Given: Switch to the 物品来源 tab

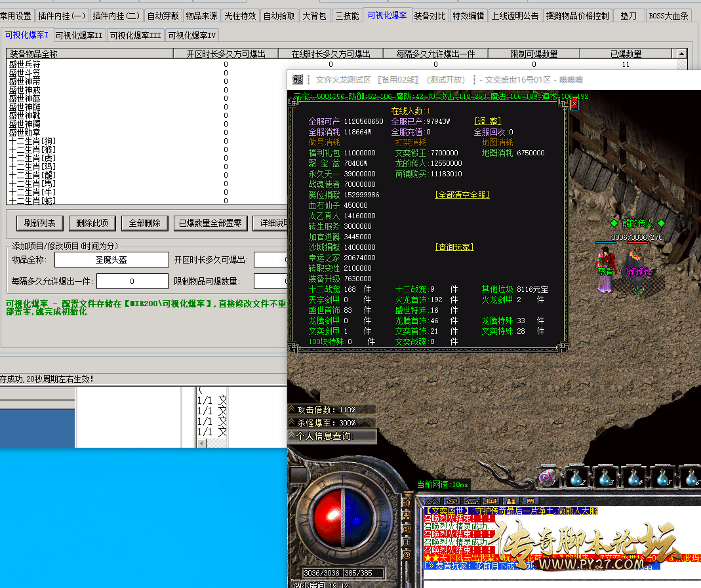Looking at the screenshot, I should pyautogui.click(x=201, y=16).
